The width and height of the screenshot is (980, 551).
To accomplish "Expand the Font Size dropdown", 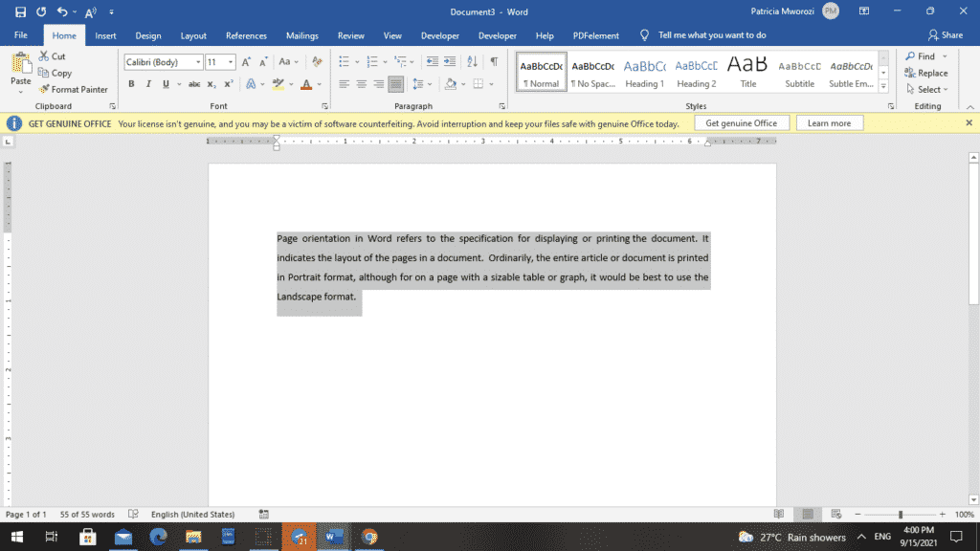I will pos(231,61).
